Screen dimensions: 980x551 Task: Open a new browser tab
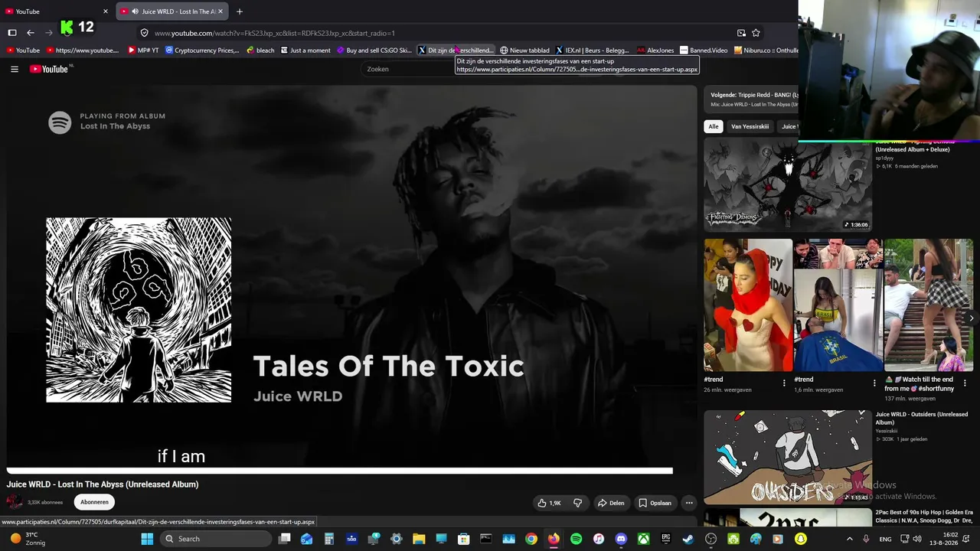pos(240,11)
